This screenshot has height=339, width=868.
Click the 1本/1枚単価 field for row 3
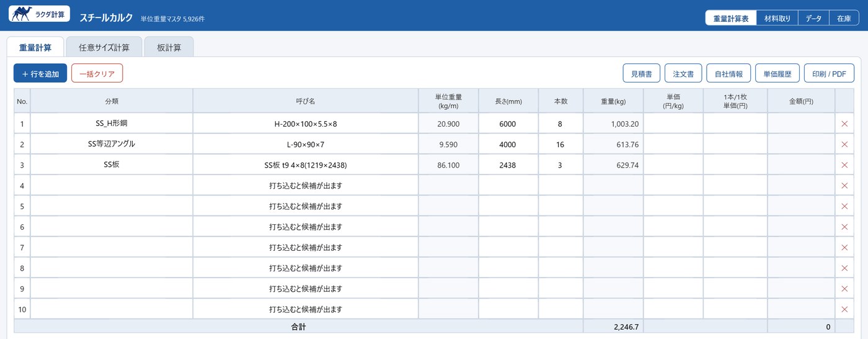(x=735, y=165)
